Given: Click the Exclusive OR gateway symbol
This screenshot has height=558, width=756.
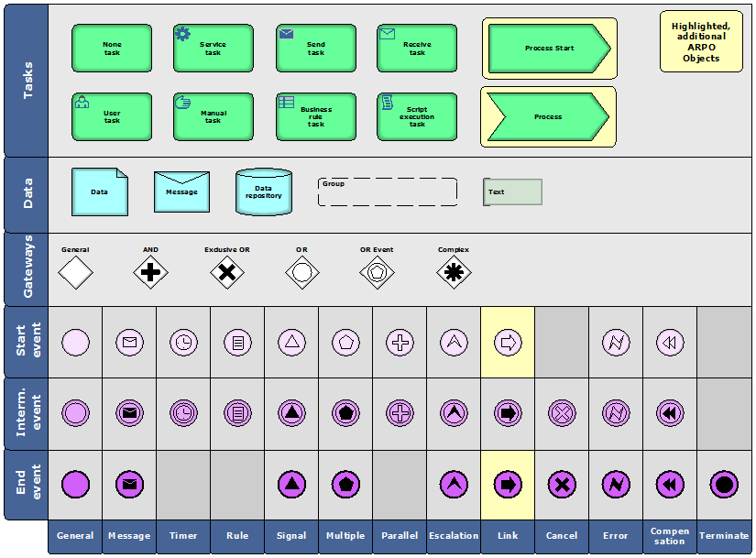Looking at the screenshot, I should (226, 272).
